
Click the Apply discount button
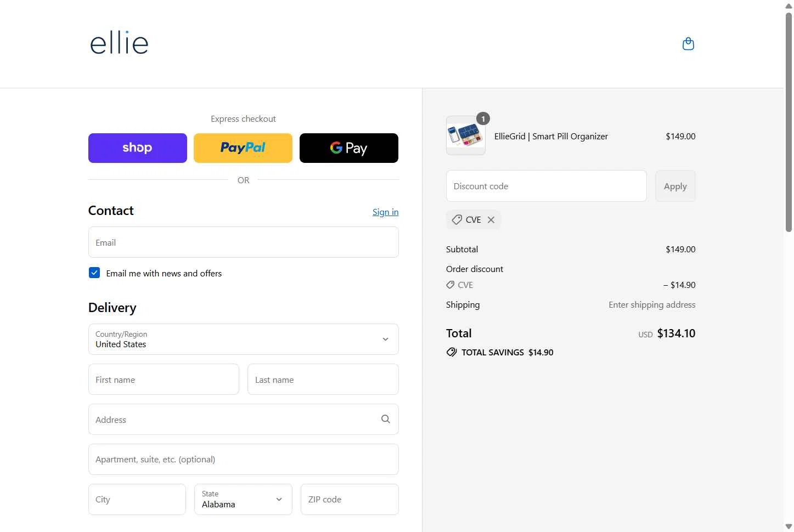pyautogui.click(x=675, y=186)
